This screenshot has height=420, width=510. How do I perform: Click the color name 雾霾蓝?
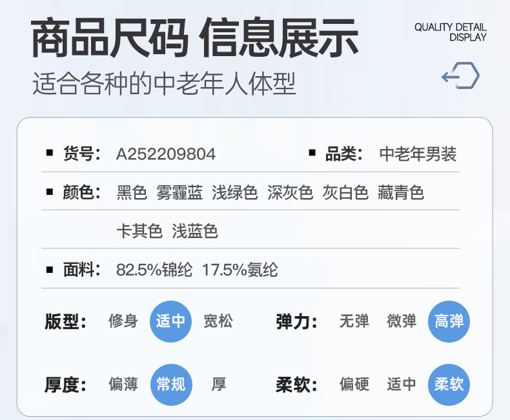(179, 192)
